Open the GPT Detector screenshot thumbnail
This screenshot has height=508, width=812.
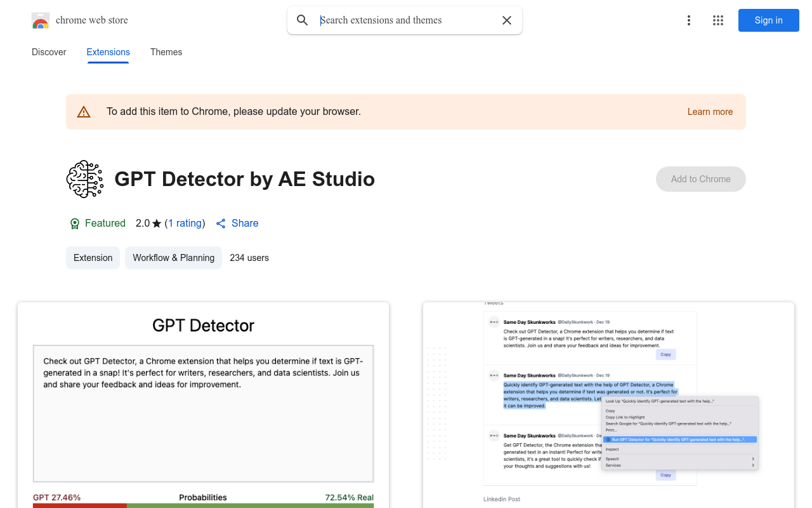coord(203,405)
